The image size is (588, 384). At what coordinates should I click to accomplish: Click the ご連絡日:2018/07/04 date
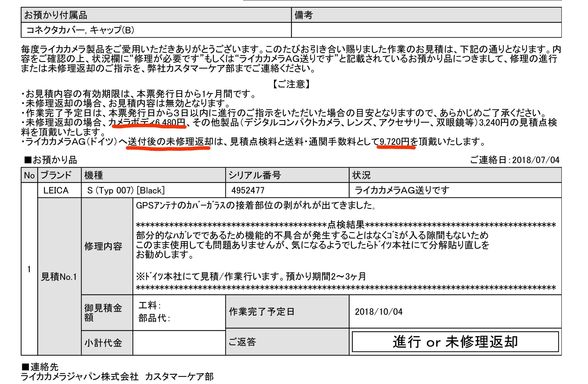(x=514, y=160)
